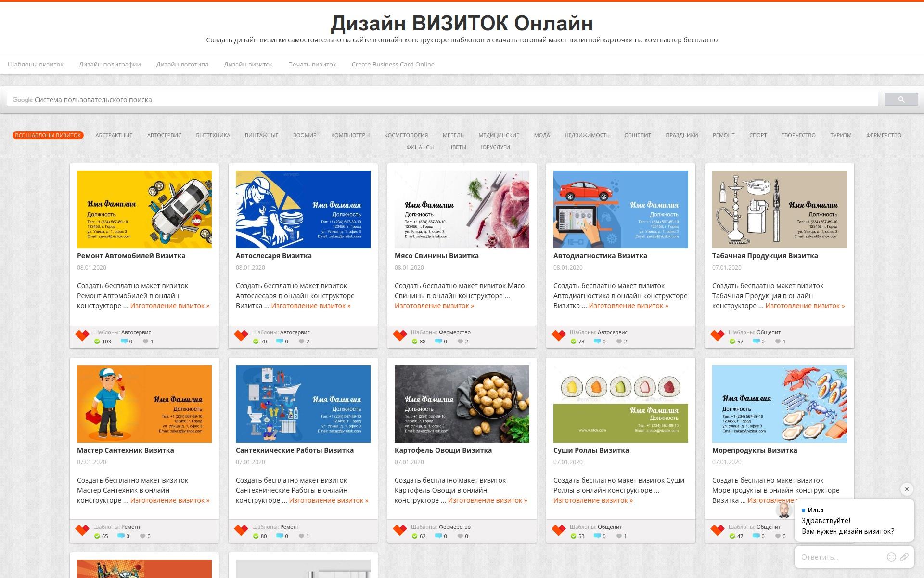924x578 pixels.
Task: Click Изготовление визиток link under Сантехнические Работы
Action: 329,500
